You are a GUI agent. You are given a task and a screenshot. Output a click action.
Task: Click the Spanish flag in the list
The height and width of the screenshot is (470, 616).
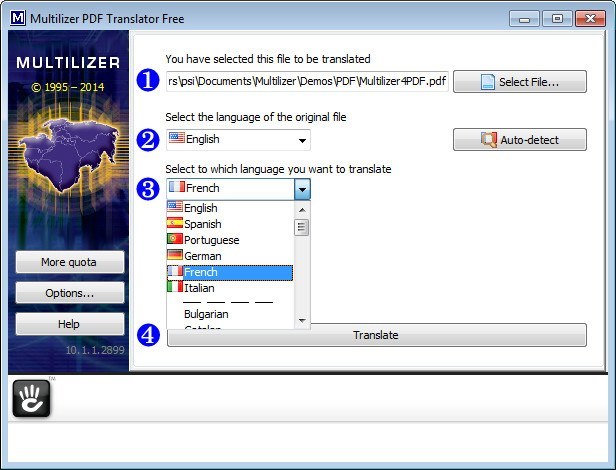[175, 223]
